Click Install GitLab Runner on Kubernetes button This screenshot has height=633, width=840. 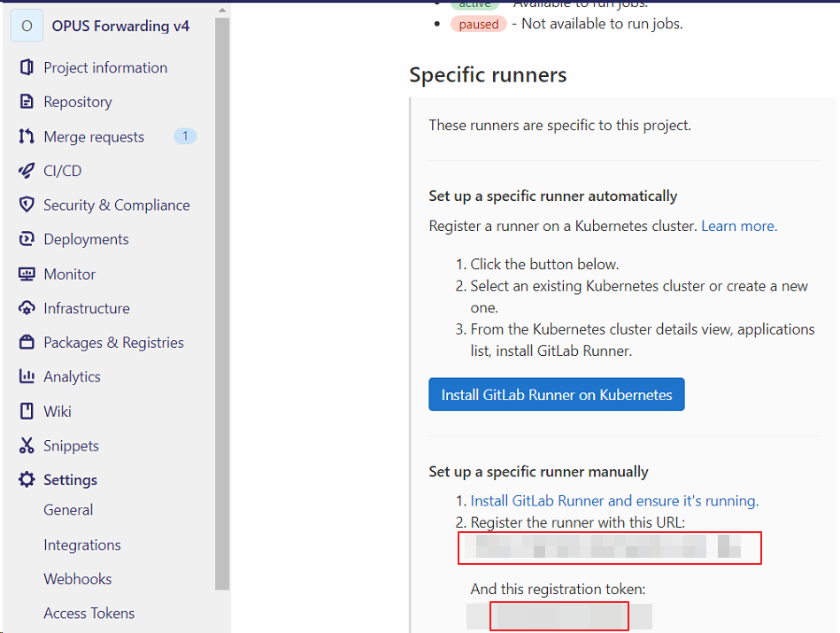(x=557, y=395)
